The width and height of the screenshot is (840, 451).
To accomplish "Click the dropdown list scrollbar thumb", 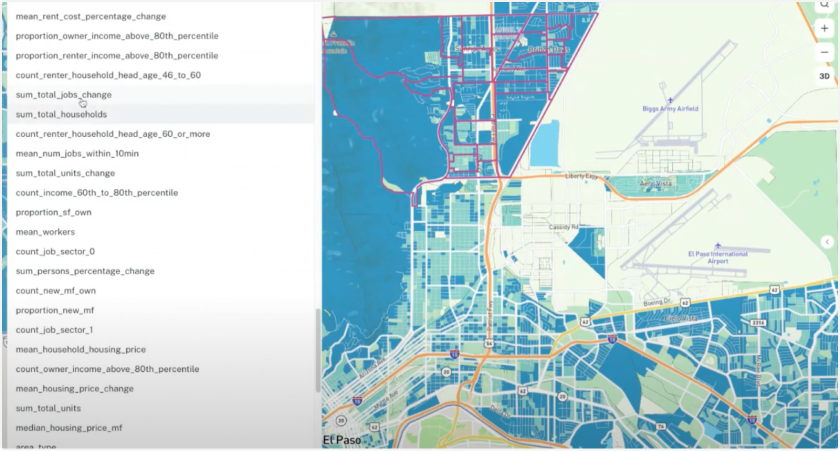I will click(x=318, y=351).
